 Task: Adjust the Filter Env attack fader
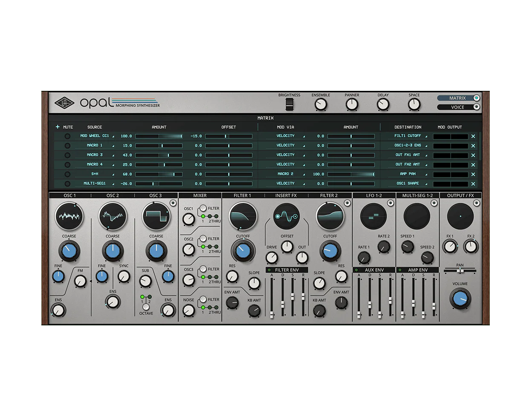coord(272,296)
